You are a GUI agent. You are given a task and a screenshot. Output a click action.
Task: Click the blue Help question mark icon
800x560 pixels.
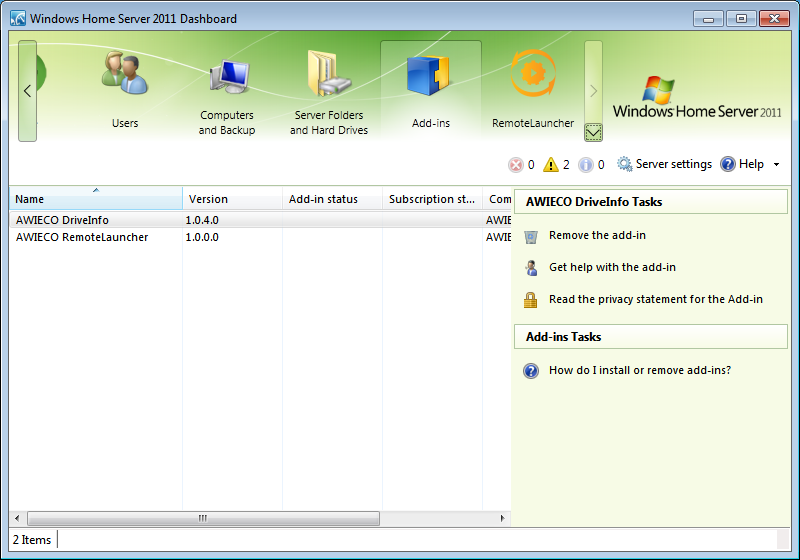(x=728, y=164)
